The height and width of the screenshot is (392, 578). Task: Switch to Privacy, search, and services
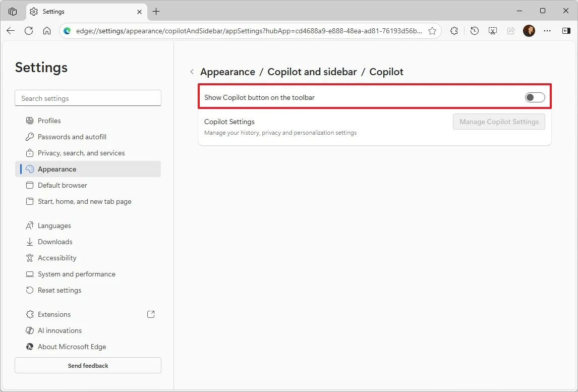pyautogui.click(x=81, y=153)
